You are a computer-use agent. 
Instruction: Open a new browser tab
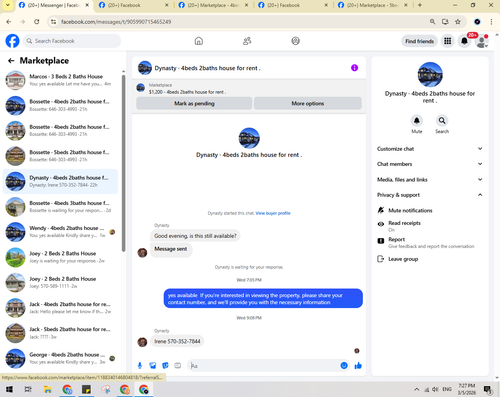(x=420, y=5)
